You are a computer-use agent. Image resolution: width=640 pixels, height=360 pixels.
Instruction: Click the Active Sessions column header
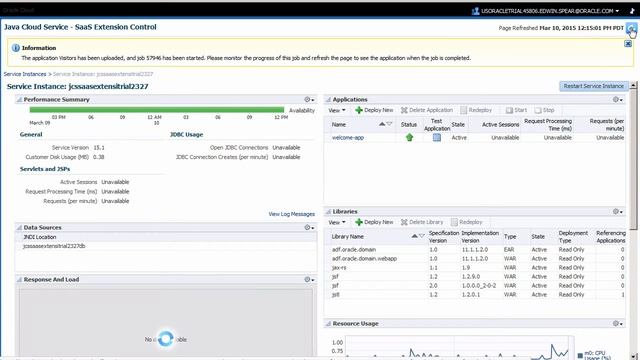(500, 124)
